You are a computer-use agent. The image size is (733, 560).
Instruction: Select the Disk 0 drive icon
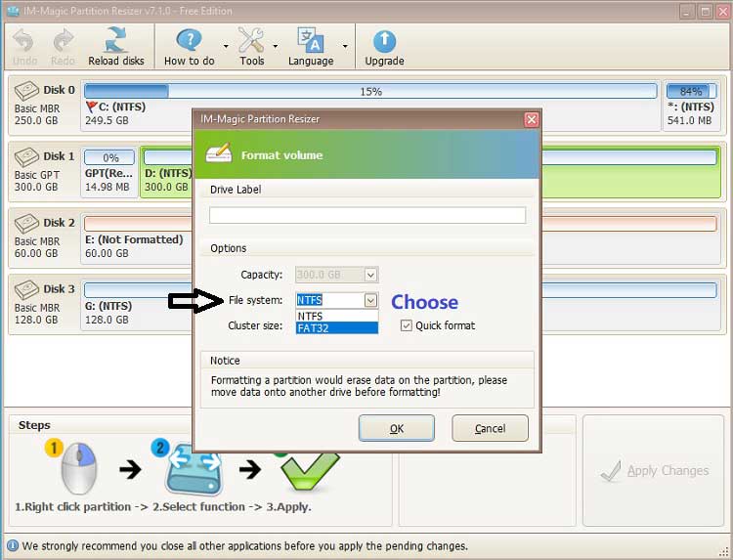tap(26, 91)
